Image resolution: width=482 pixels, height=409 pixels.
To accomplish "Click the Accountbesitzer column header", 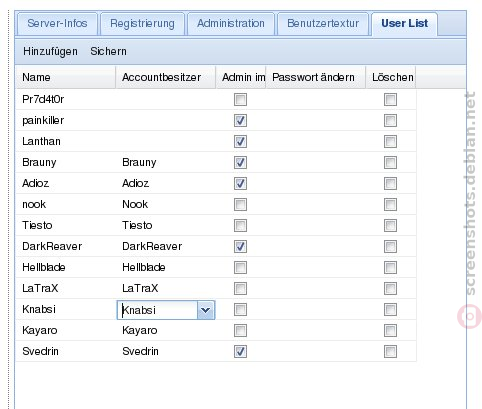I will pyautogui.click(x=166, y=77).
